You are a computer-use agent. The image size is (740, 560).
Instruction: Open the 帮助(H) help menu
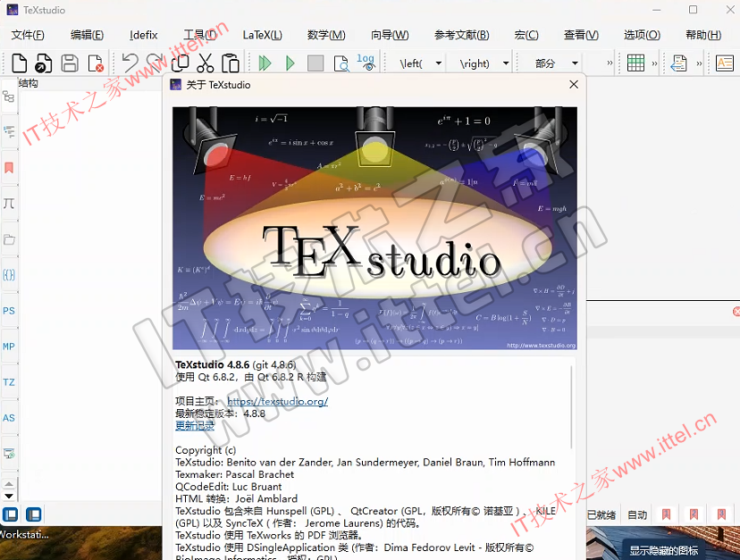pyautogui.click(x=703, y=35)
